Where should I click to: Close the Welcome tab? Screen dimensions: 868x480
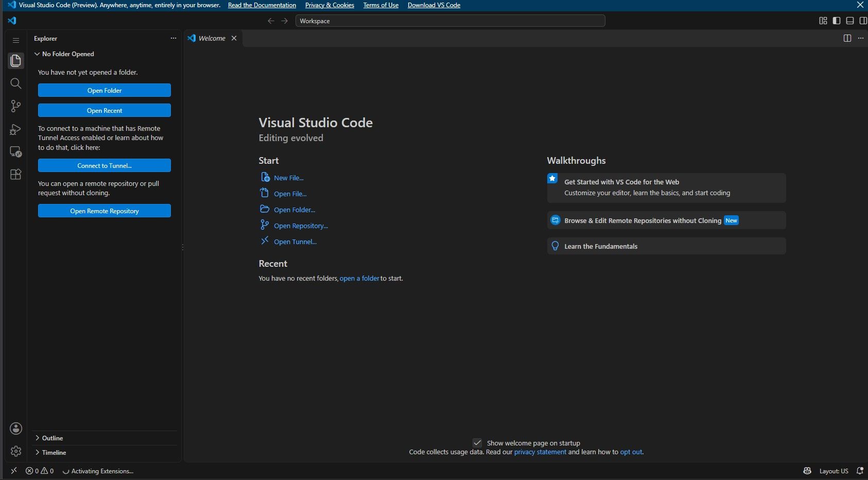tap(234, 38)
